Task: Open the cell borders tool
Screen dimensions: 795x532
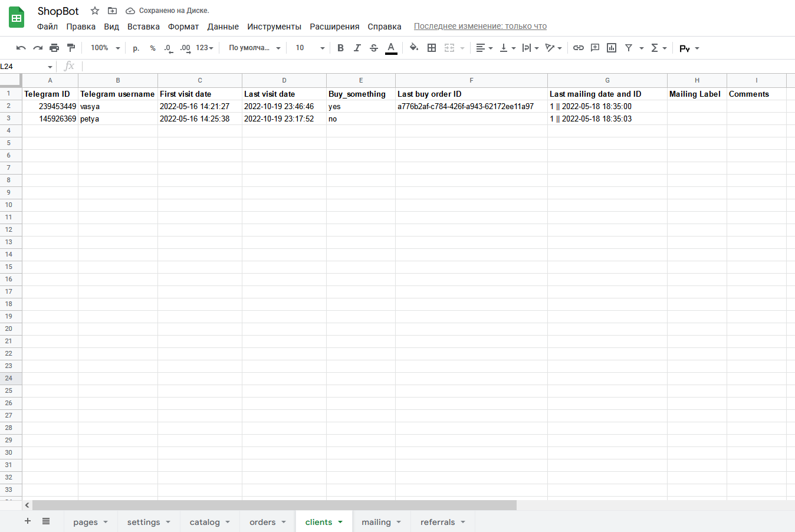Action: 432,48
